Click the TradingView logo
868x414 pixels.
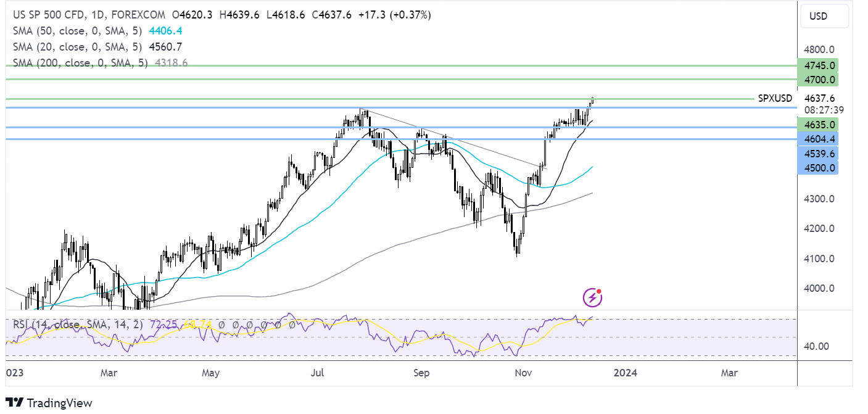point(49,403)
